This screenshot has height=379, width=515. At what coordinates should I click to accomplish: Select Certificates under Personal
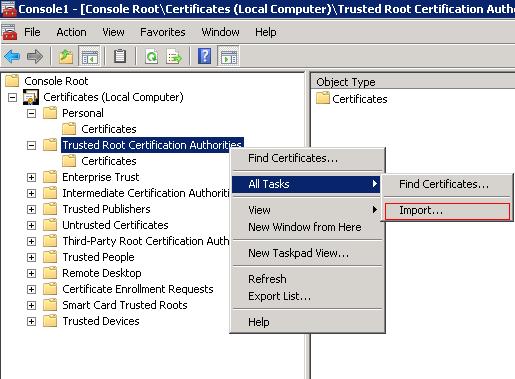point(109,129)
